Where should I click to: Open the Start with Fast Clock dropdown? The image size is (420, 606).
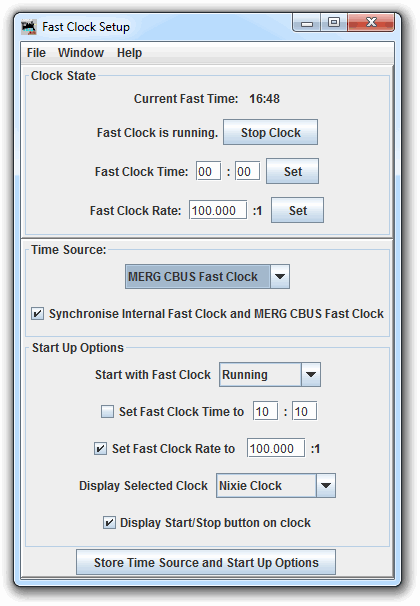point(270,374)
